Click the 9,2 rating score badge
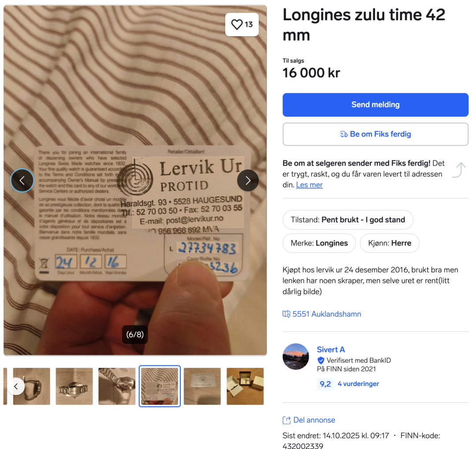Viewport: 476px width, 449px height. pyautogui.click(x=325, y=384)
